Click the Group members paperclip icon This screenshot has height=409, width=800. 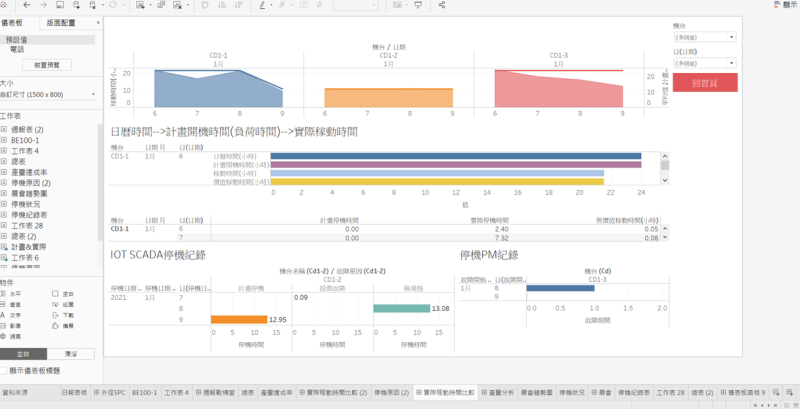pyautogui.click(x=282, y=5)
